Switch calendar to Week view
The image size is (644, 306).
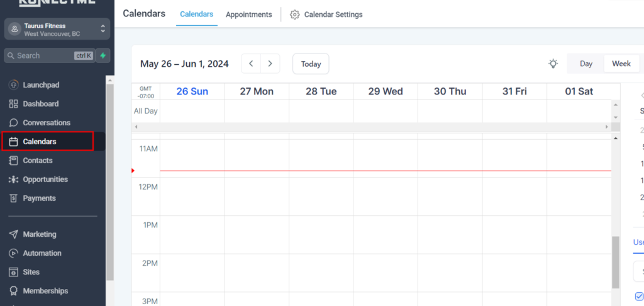[x=621, y=64]
